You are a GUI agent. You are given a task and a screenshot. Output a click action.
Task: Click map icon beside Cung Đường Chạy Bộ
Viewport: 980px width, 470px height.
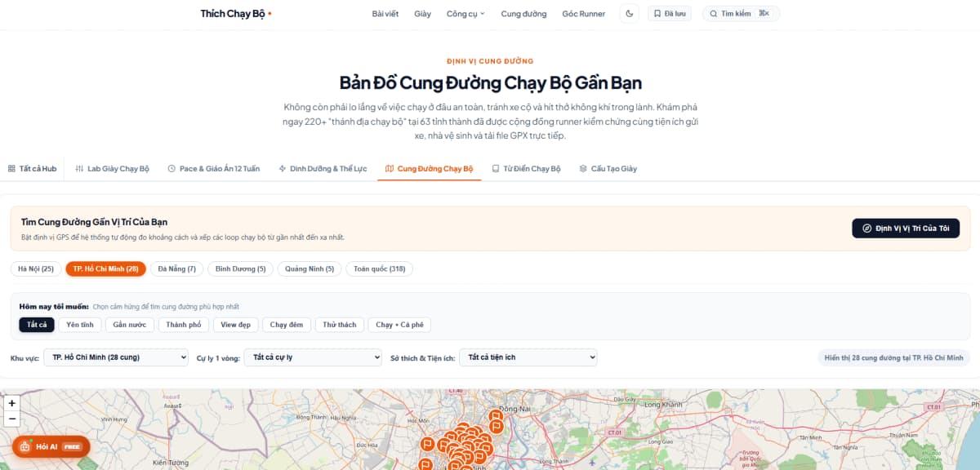[x=390, y=169]
